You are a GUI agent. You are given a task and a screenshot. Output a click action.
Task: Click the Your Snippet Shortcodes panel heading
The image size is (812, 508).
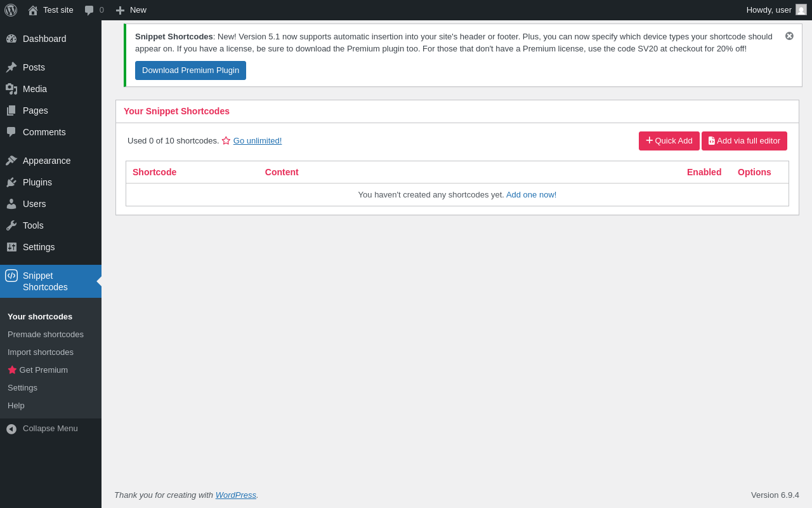point(176,111)
